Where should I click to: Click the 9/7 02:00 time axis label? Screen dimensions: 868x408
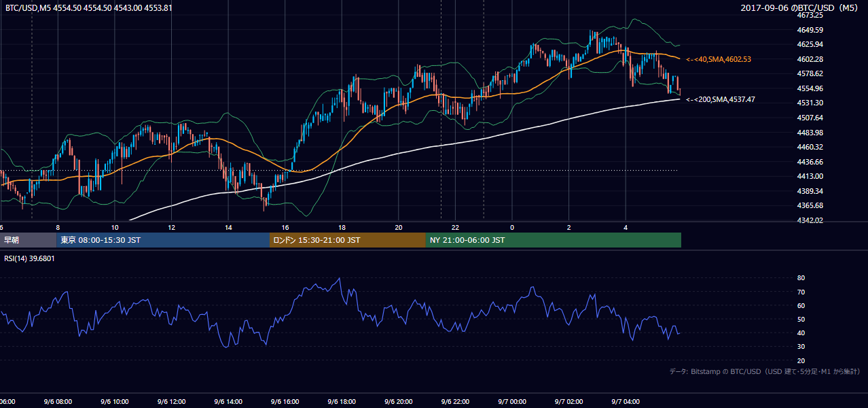tap(568, 402)
